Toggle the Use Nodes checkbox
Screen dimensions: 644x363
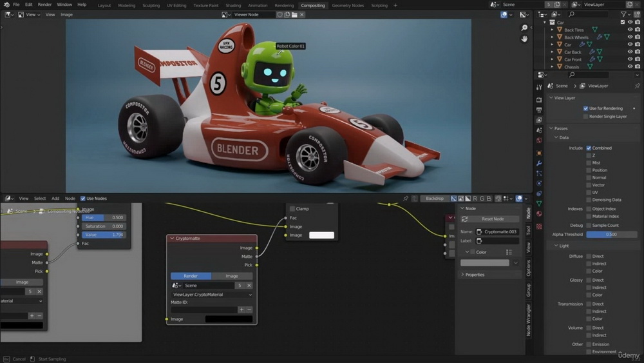click(x=82, y=199)
